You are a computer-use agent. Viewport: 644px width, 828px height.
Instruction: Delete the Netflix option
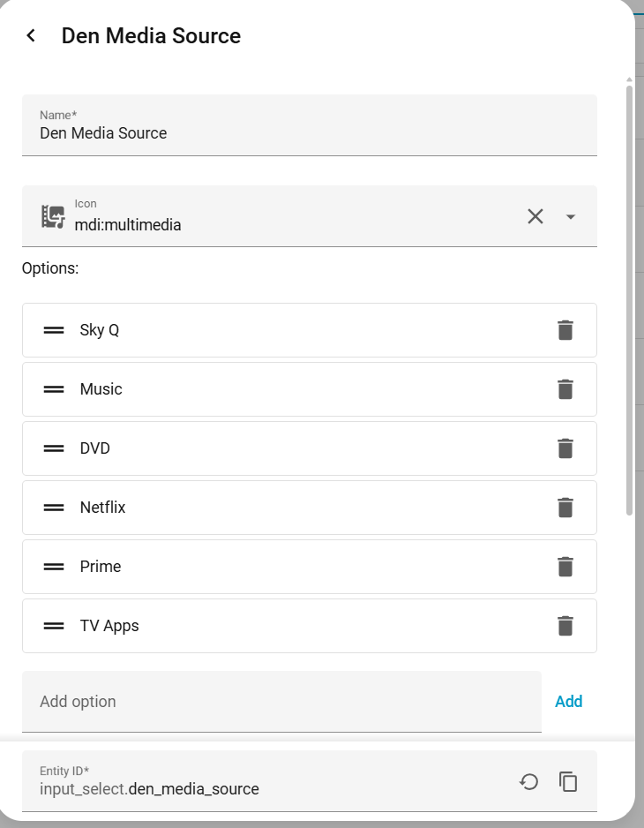pyautogui.click(x=565, y=508)
